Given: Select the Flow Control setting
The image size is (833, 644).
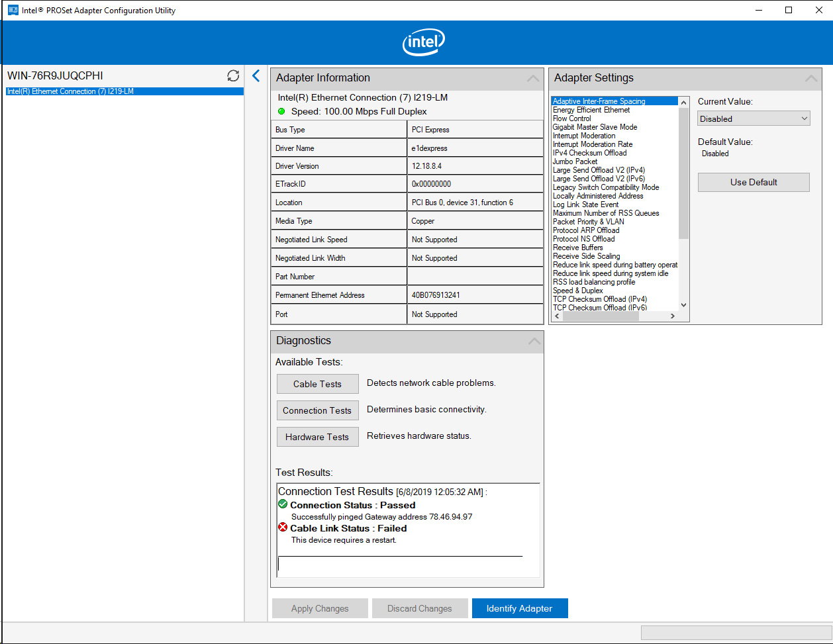Looking at the screenshot, I should click(x=614, y=118).
